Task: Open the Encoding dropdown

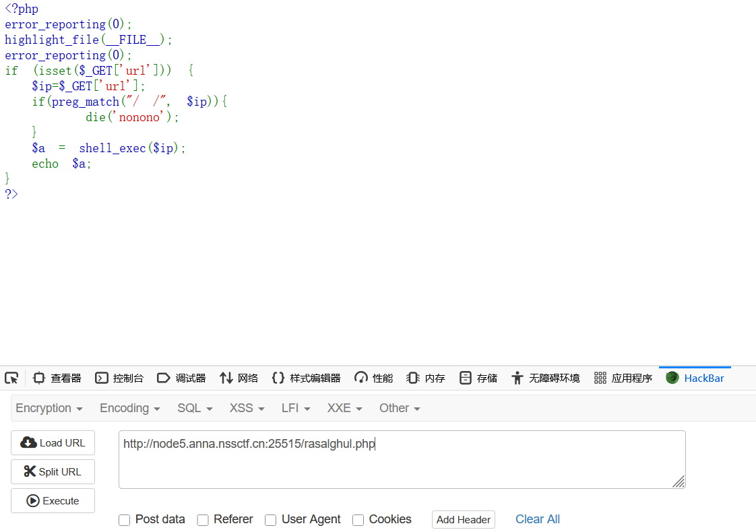Action: (129, 407)
